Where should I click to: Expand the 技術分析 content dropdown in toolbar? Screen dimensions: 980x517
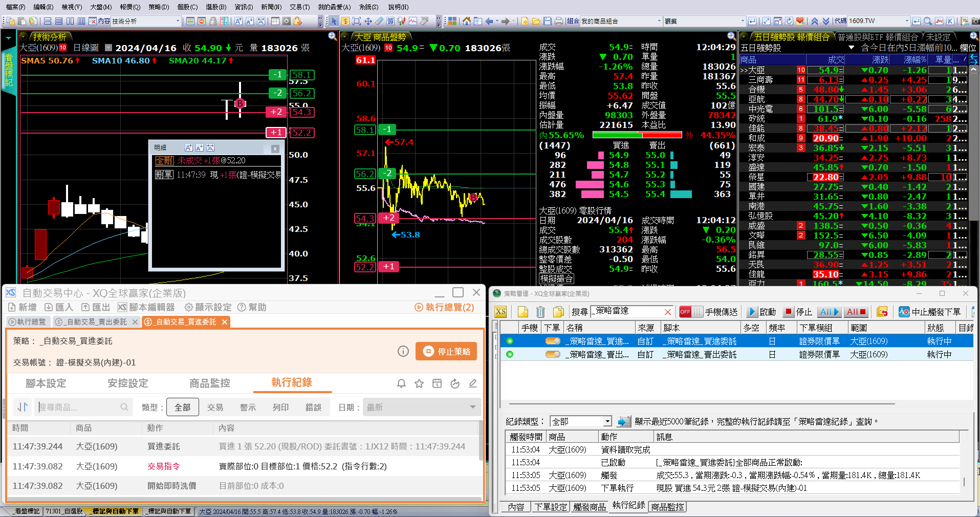point(178,21)
